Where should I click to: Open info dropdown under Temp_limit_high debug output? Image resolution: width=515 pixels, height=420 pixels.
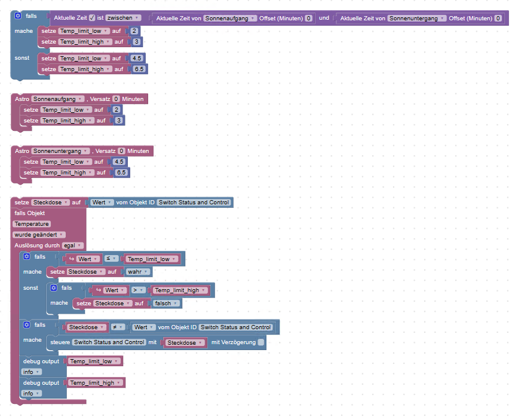click(31, 393)
